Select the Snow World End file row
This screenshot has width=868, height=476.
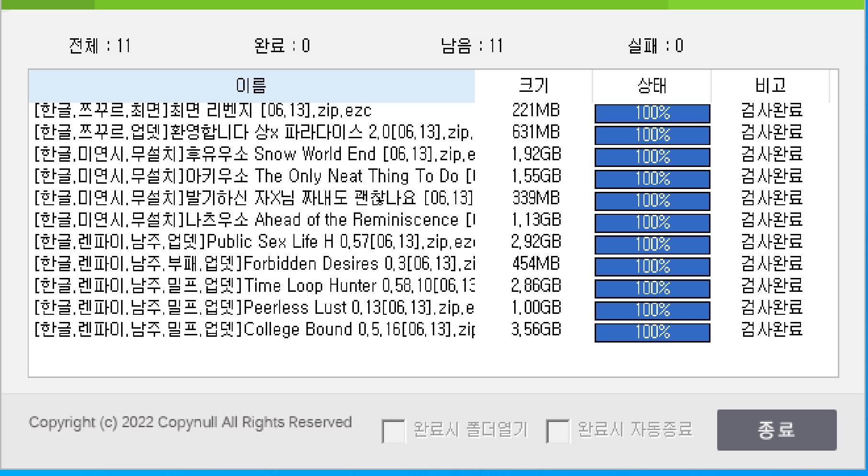[254, 155]
